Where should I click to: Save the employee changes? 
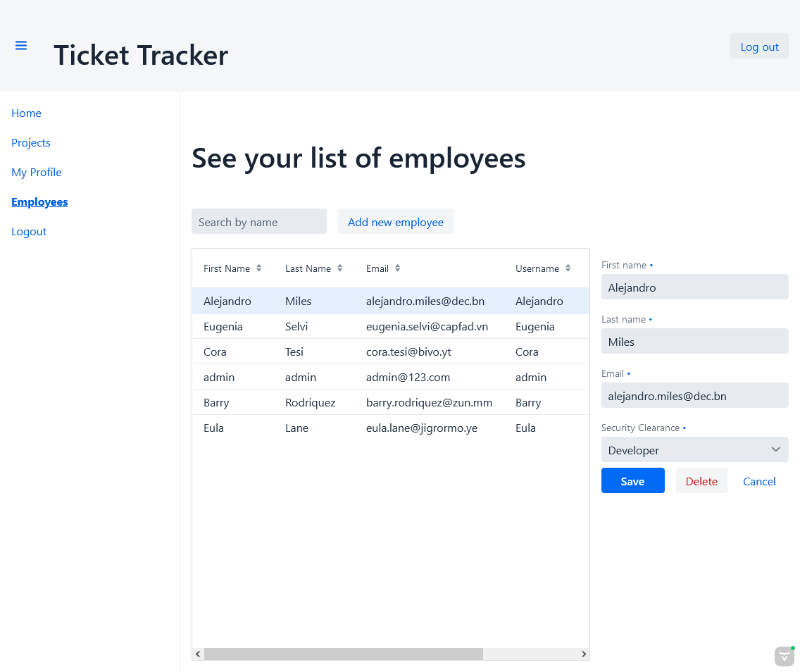(x=632, y=480)
